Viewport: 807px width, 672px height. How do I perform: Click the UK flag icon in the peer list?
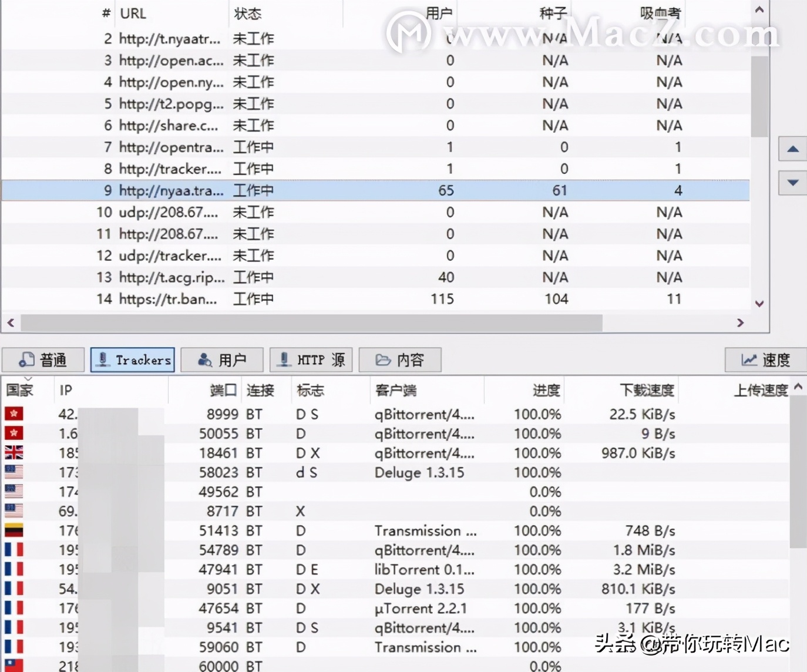(13, 452)
